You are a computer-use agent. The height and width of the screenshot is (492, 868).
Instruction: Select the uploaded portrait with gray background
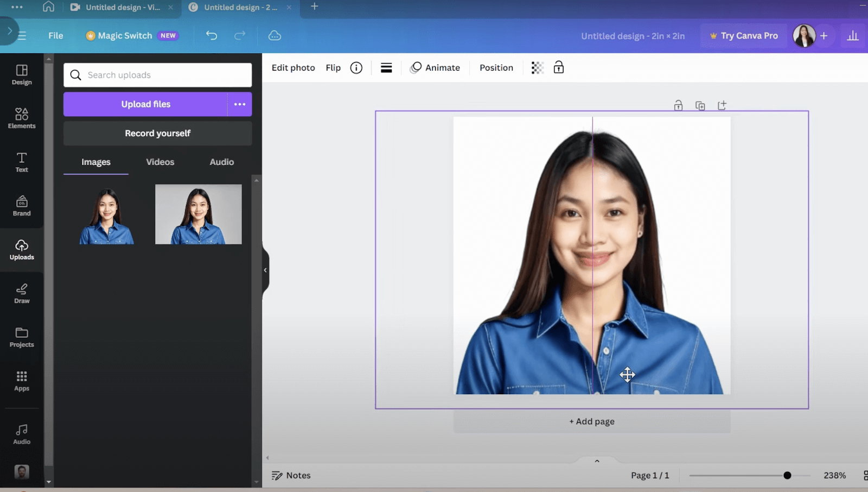tap(199, 215)
